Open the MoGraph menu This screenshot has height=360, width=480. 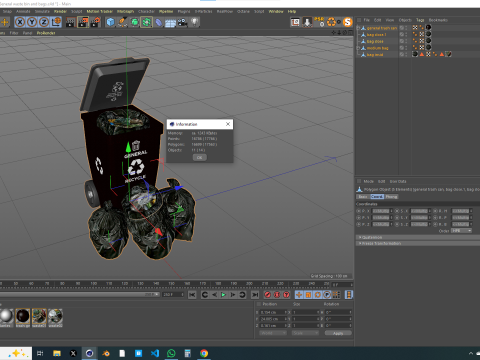125,11
